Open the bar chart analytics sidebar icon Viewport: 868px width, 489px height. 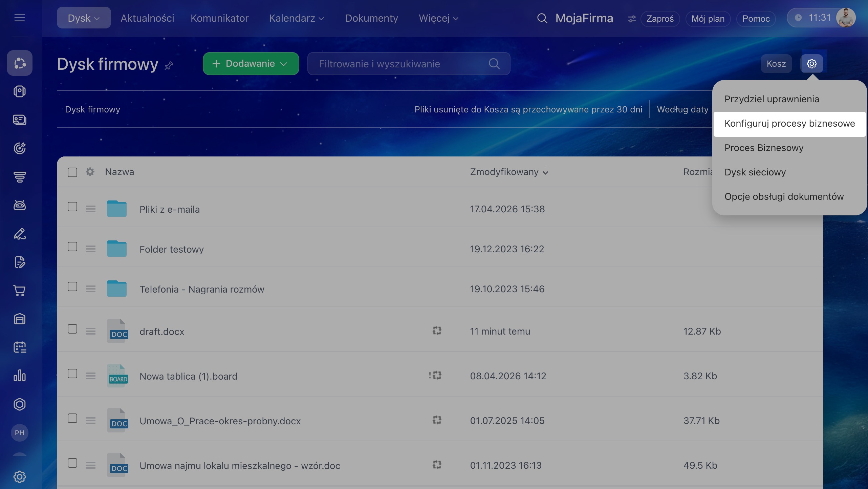20,376
